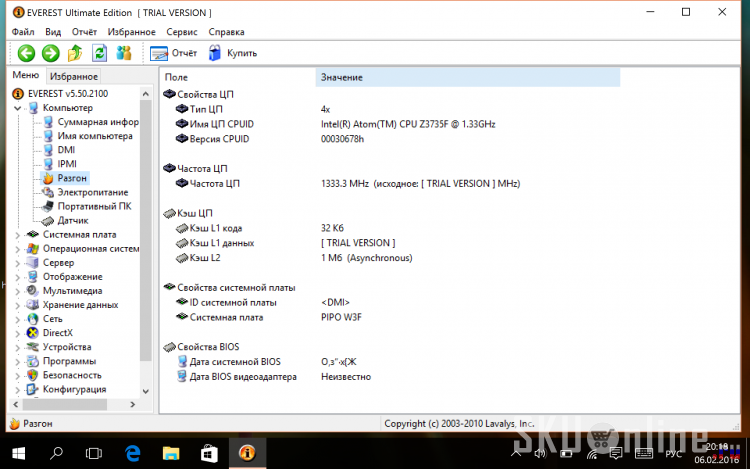Select the Компьютер tree item
The image size is (750, 469).
coord(68,108)
